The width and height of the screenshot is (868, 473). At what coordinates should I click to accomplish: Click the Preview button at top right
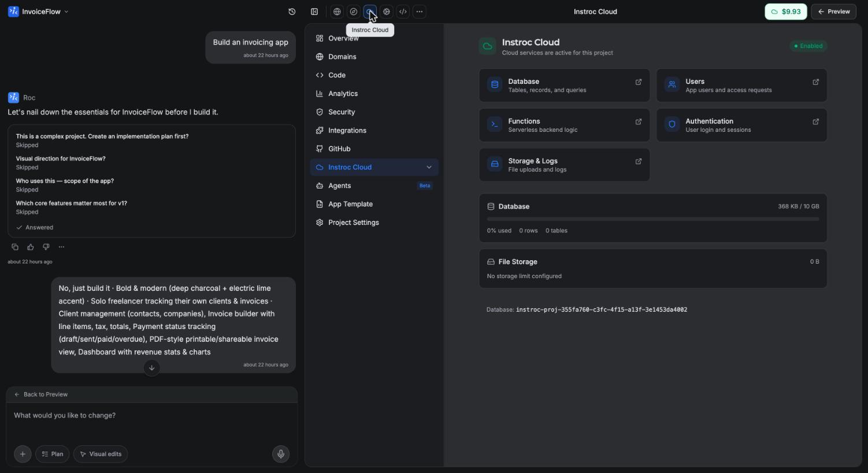[x=834, y=12]
